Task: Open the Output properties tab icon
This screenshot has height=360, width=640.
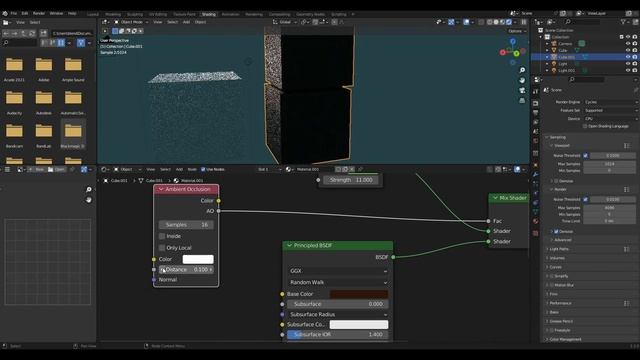Action: click(536, 113)
